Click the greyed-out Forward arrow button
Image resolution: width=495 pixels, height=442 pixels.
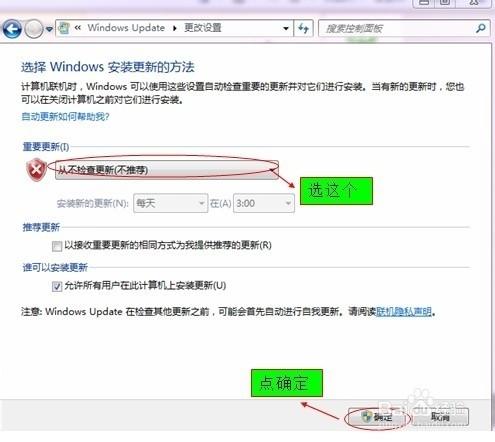tap(34, 29)
